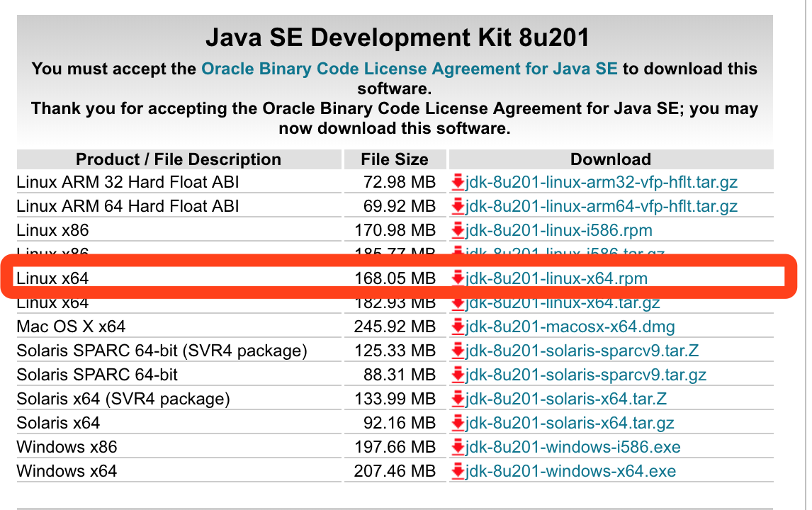Screen dimensions: 812x510
Task: Select the 170.98 MB file size cell
Action: pyautogui.click(x=395, y=230)
